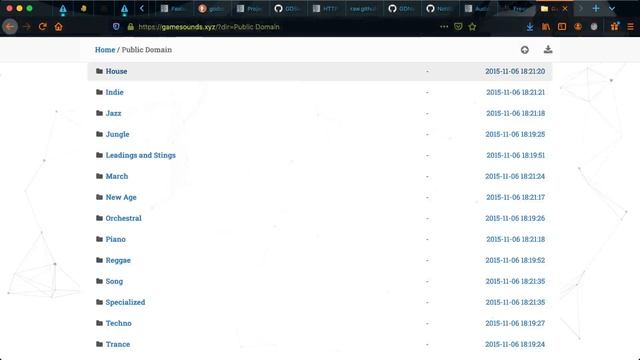Open the Firefox account icon

click(578, 27)
